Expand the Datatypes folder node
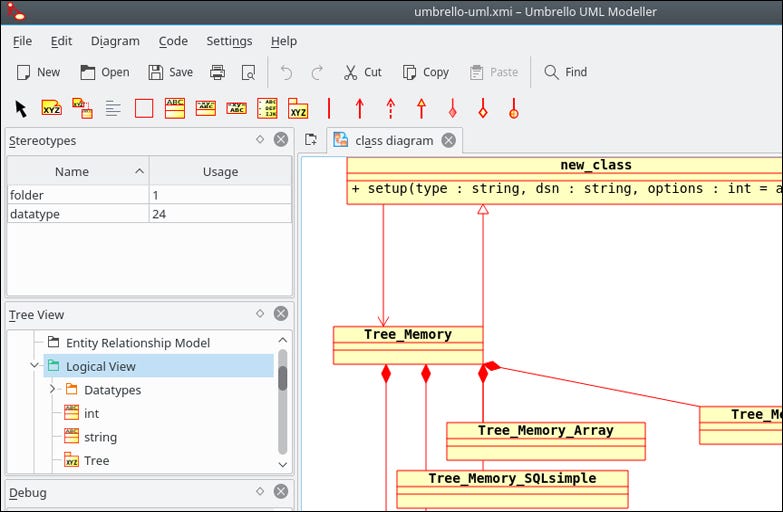 pyautogui.click(x=52, y=389)
